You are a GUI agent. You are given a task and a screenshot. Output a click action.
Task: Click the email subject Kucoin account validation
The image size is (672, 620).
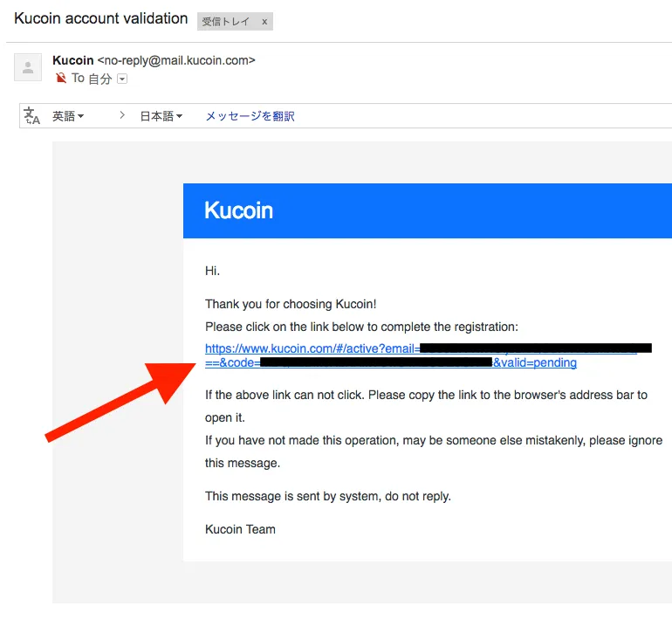[101, 18]
